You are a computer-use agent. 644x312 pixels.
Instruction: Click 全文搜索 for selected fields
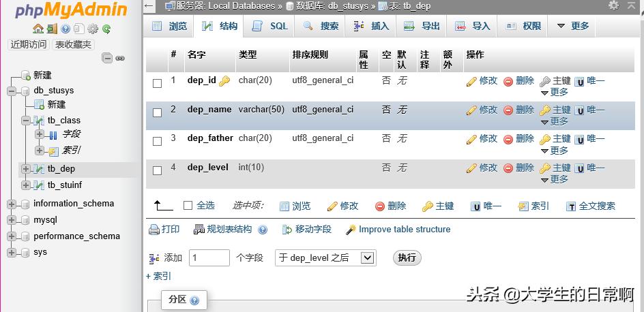(591, 206)
